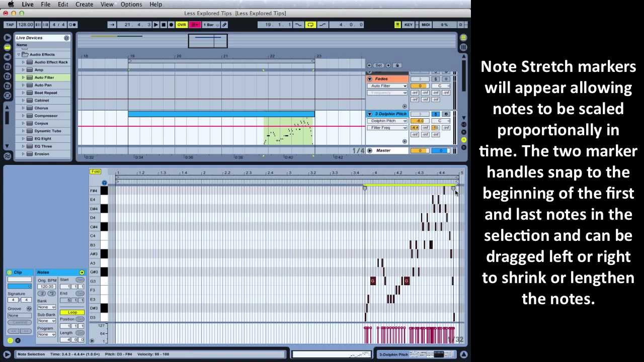Expand the Audio Effect Rack folder
Image resolution: width=644 pixels, height=362 pixels.
point(23,62)
